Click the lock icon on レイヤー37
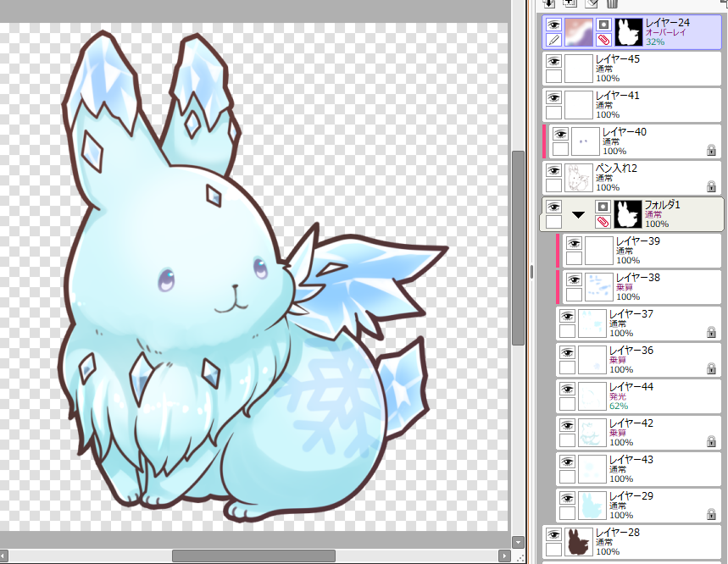728x564 pixels. pos(711,332)
